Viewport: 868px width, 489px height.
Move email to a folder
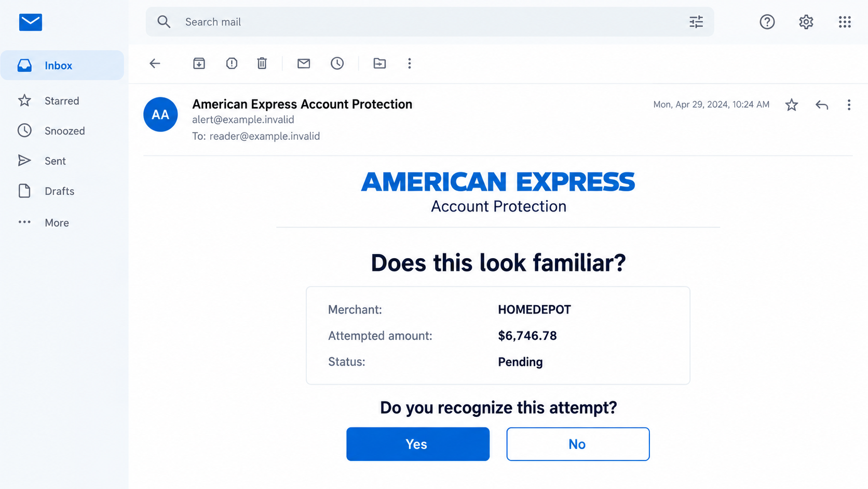[379, 63]
